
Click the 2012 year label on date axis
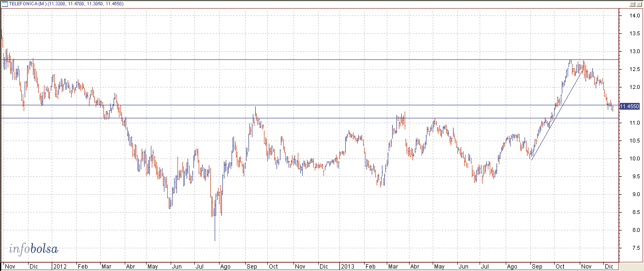click(x=59, y=267)
